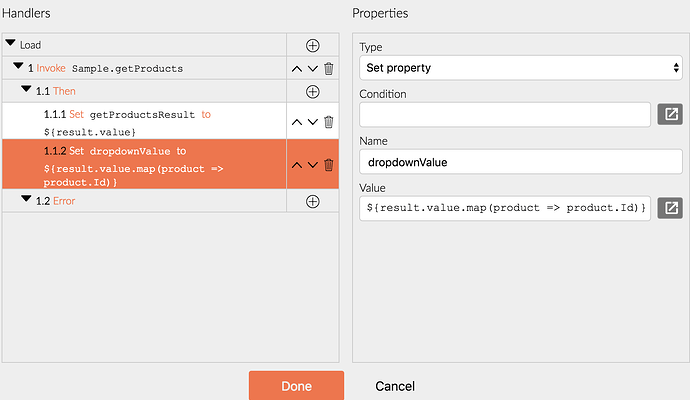Delete the Invoke Sample.getProducts action

(x=328, y=69)
